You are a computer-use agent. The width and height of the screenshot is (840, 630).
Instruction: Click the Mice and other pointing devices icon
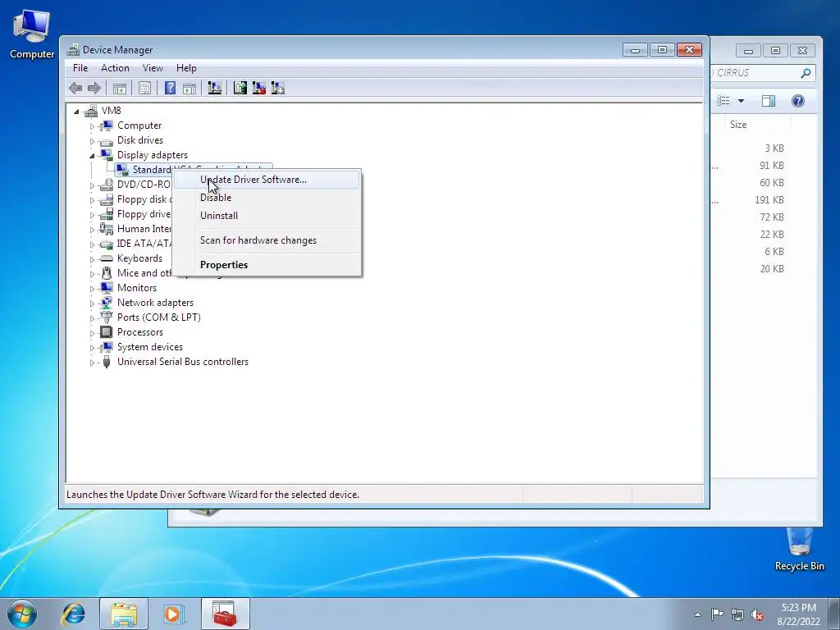coord(107,273)
